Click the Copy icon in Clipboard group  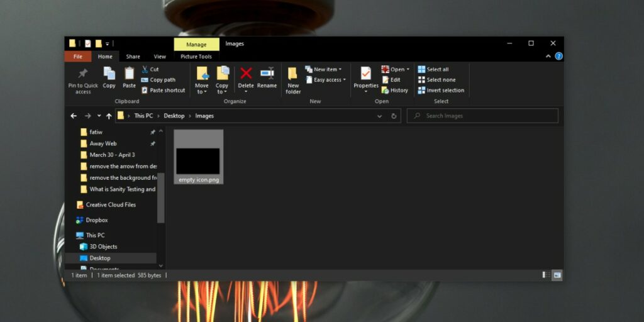[109, 77]
